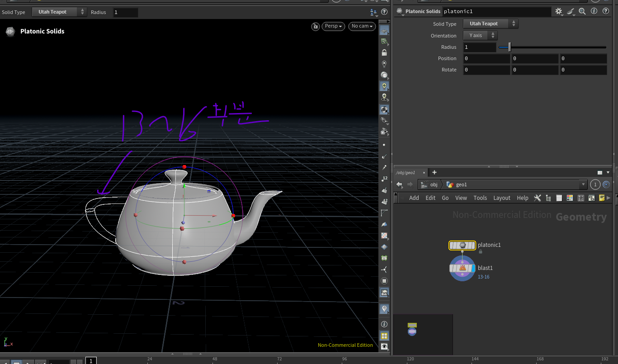Screen dimensions: 618x364
Task: Click the viewport info icon at toolbar bottom
Action: pos(384,324)
